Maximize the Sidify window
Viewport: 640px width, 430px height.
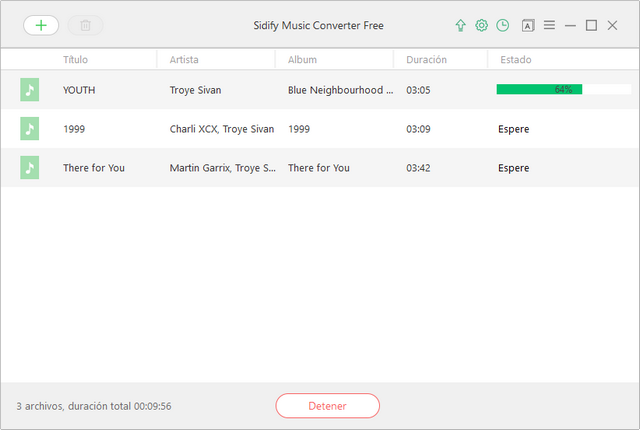point(591,25)
